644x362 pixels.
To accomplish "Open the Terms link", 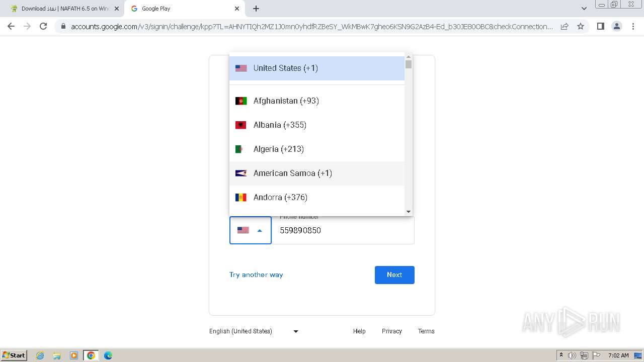I will [426, 331].
